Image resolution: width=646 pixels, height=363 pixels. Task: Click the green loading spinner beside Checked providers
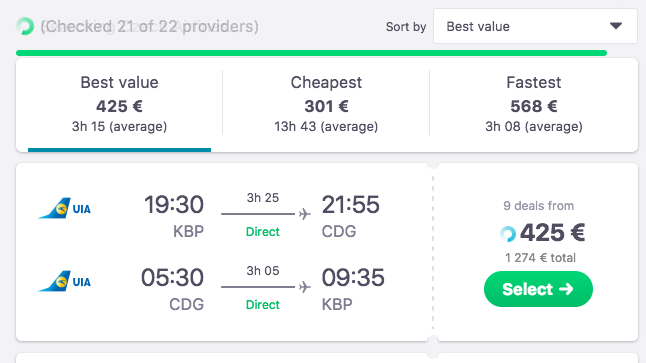tap(25, 26)
